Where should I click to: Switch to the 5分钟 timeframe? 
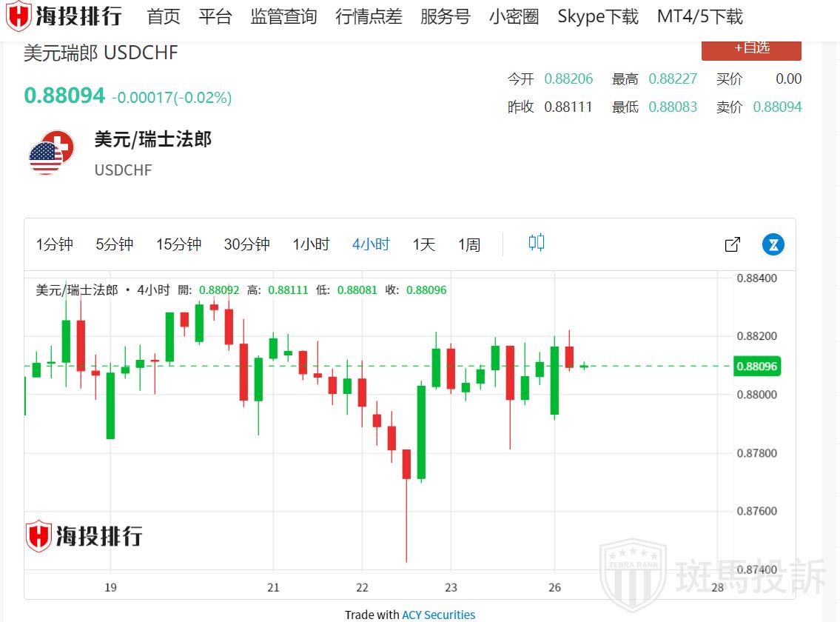click(x=114, y=244)
